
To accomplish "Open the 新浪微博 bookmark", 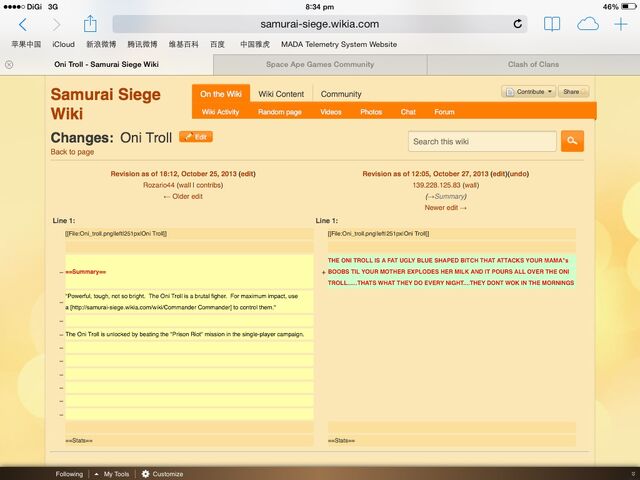I will tap(101, 44).
